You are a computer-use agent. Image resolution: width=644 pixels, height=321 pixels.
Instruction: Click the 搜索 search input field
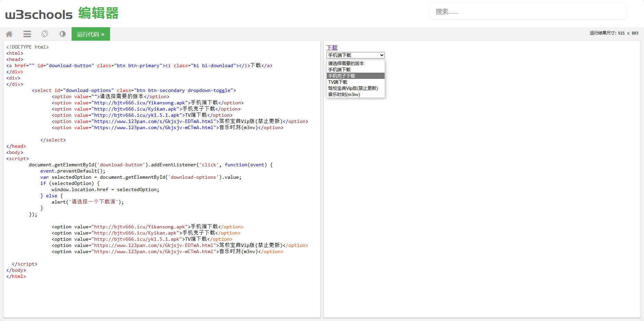pyautogui.click(x=528, y=12)
